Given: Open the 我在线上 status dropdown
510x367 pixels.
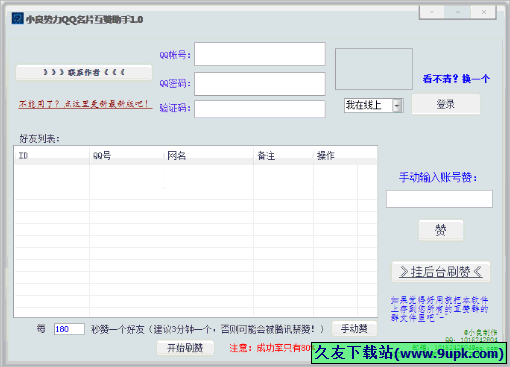Looking at the screenshot, I should click(x=374, y=106).
